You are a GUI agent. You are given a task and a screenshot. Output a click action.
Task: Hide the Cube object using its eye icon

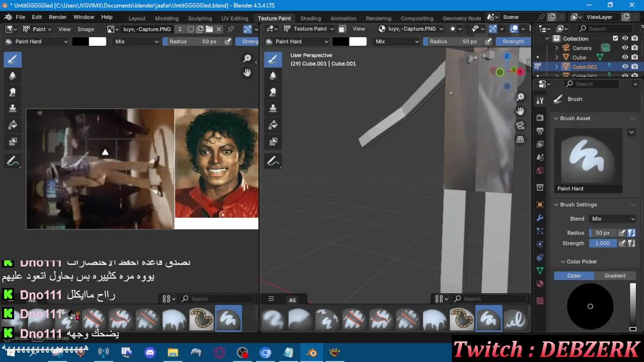click(x=625, y=57)
